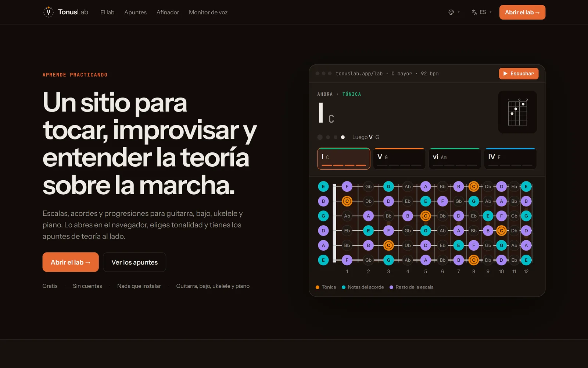
Task: Click the E note on top string fret 12
Action: click(526, 187)
